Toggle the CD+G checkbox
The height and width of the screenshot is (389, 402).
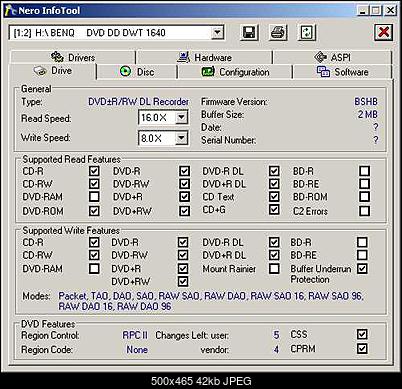[274, 209]
